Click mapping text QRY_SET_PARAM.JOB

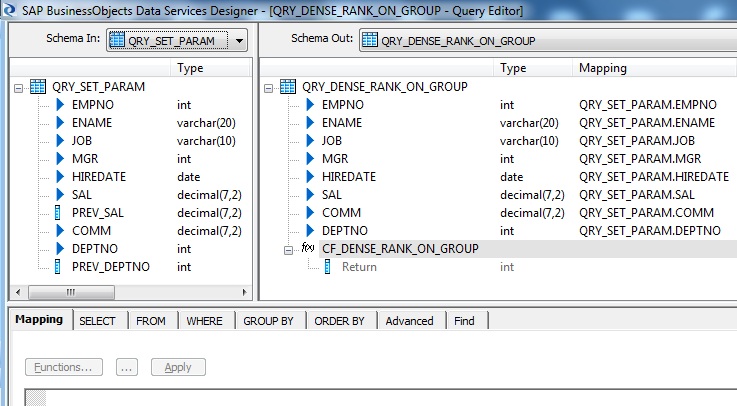tap(637, 141)
